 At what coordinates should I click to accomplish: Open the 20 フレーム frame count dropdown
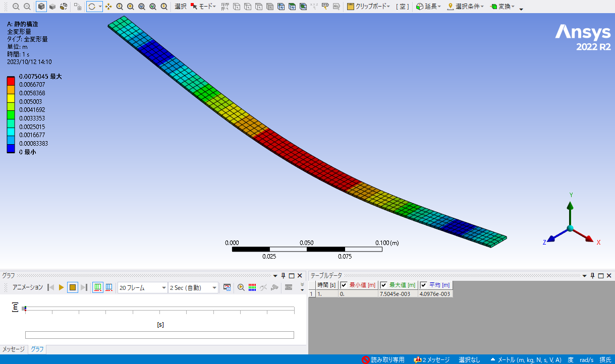coord(142,288)
